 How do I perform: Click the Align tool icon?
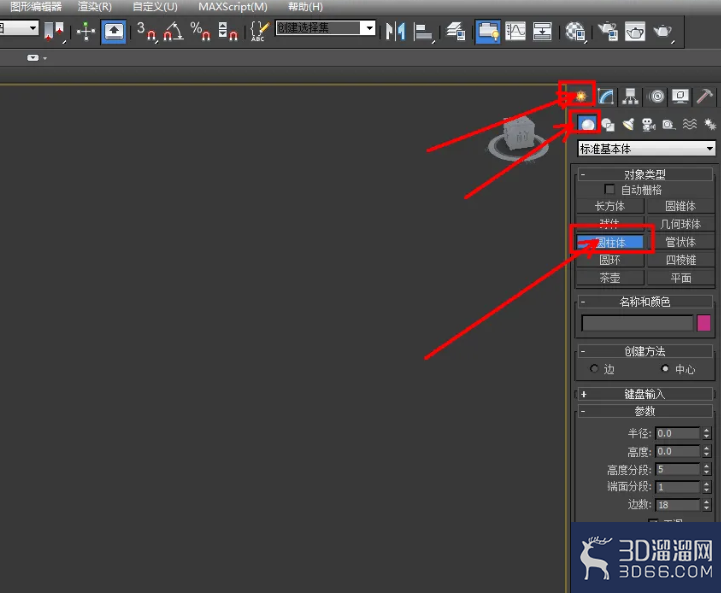(x=423, y=31)
